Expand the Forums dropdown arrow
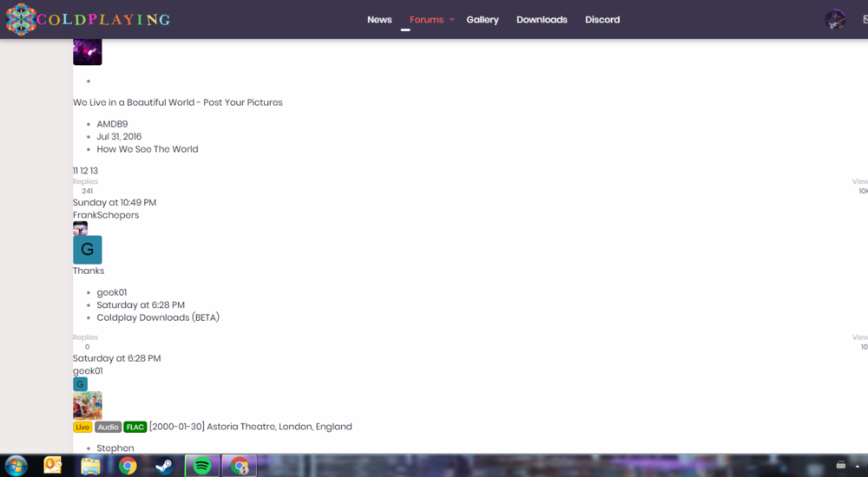868x477 pixels. (451, 19)
